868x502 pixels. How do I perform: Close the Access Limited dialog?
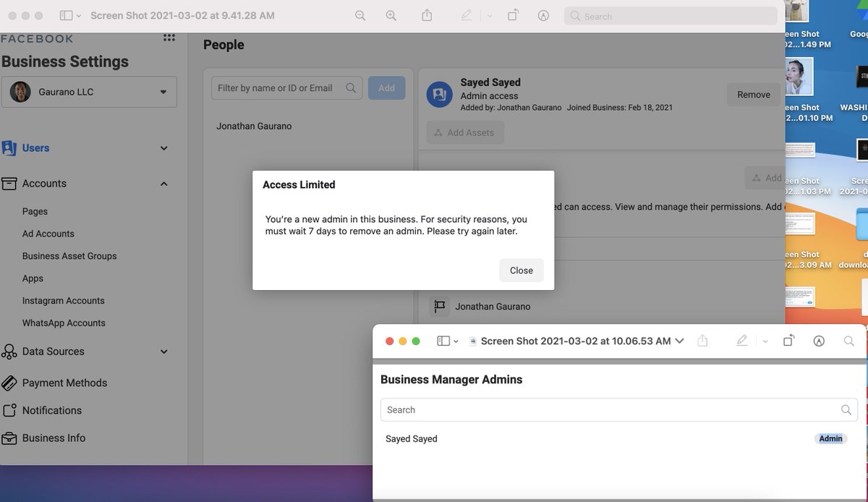click(x=521, y=271)
